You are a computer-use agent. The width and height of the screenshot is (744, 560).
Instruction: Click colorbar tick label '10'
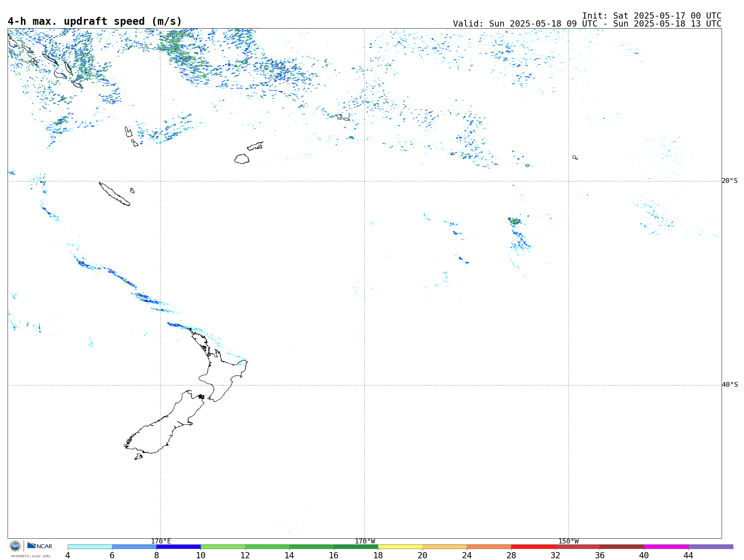(x=201, y=556)
